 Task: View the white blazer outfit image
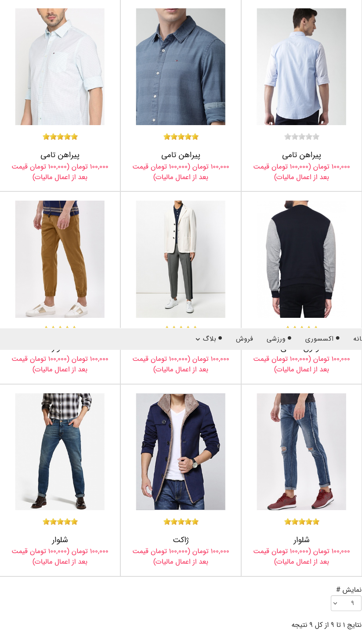click(x=181, y=259)
